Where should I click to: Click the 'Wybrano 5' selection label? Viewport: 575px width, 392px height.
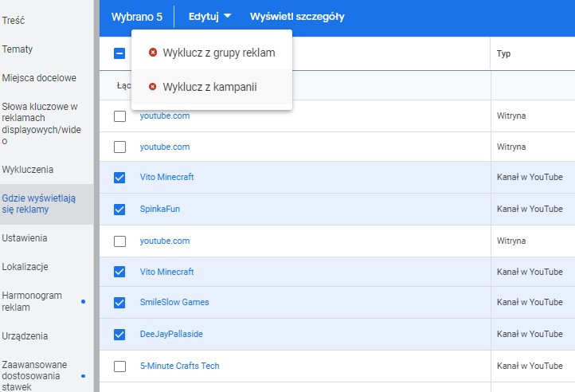[137, 17]
